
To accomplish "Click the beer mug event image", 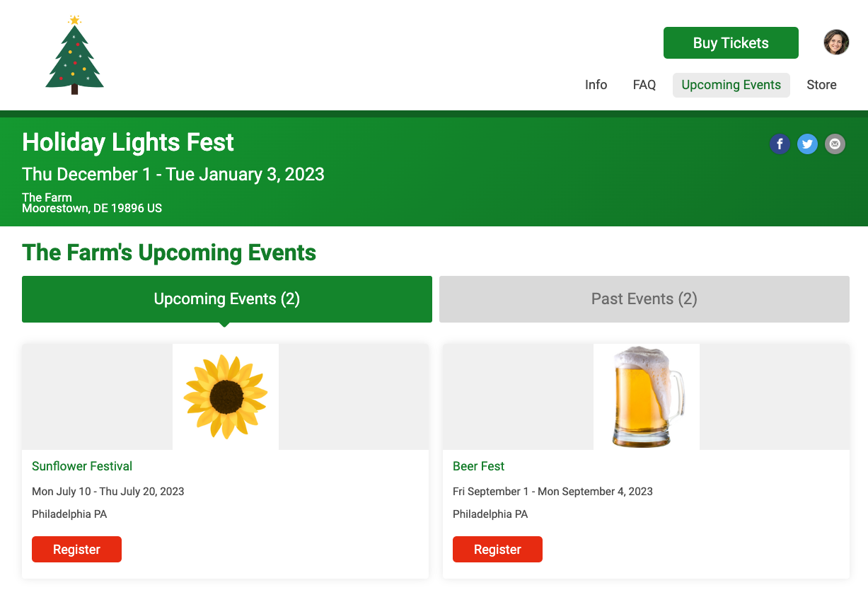I will click(x=647, y=396).
